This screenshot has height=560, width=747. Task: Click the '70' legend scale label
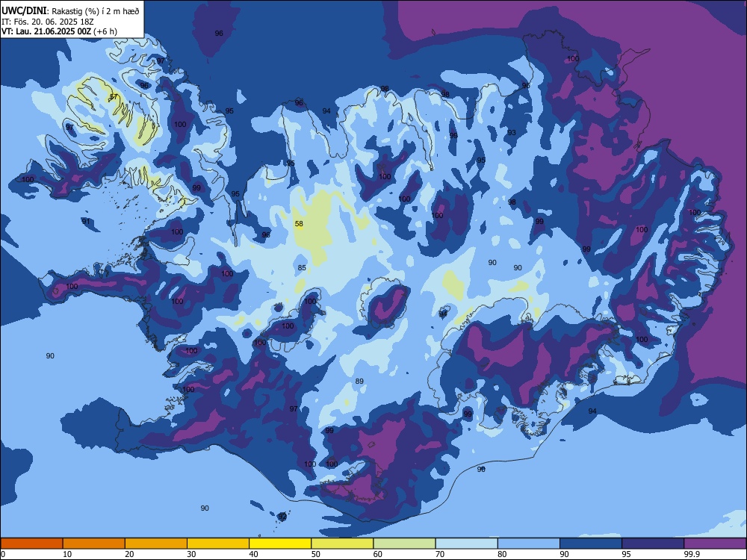[x=440, y=554]
